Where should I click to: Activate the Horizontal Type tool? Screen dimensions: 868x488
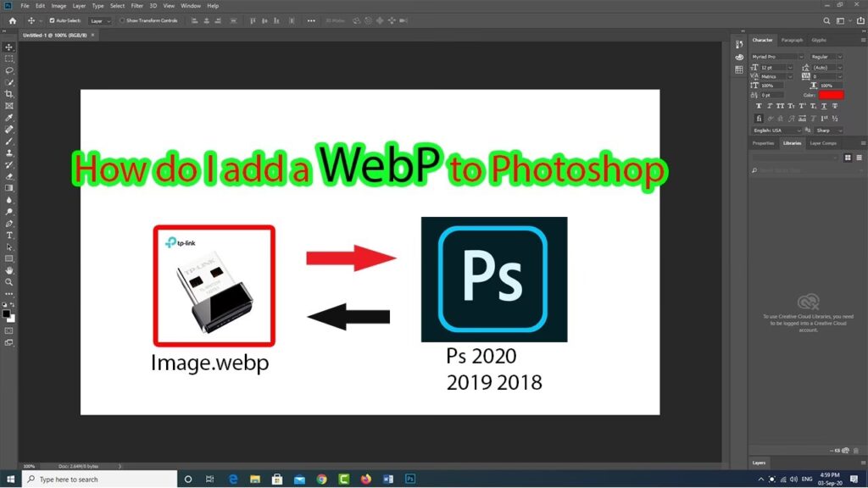click(9, 235)
